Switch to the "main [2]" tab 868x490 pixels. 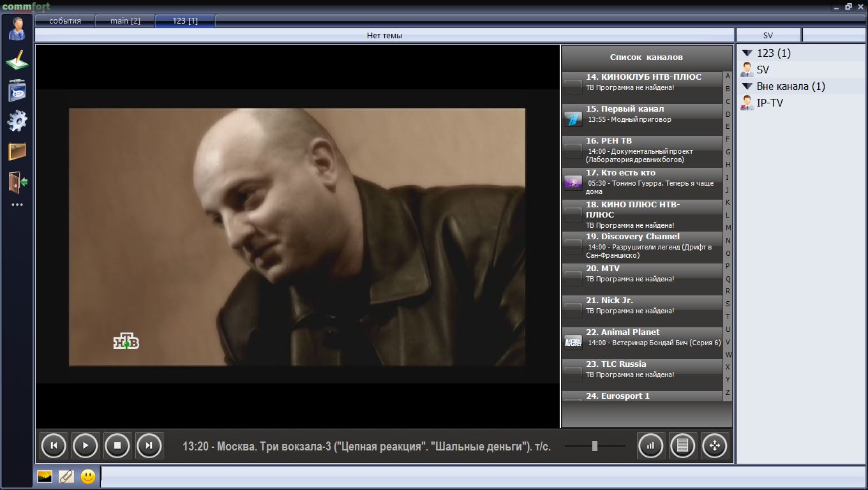click(x=125, y=21)
